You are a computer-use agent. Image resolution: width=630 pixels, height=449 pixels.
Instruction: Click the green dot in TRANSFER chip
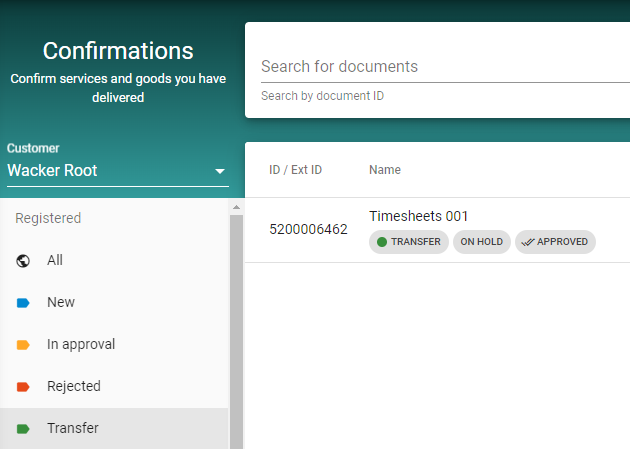coord(382,242)
